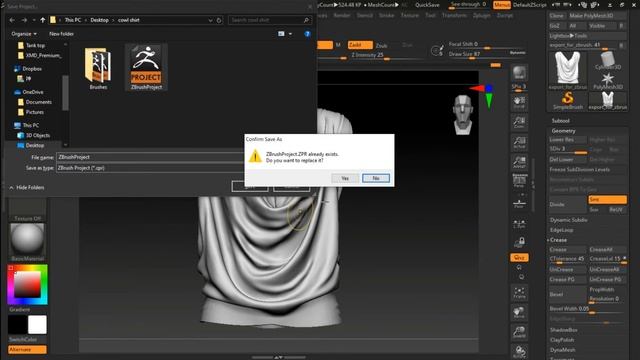Viewport: 640px width, 360px height.
Task: Click Desktop in the address breadcrumb
Action: [99, 20]
